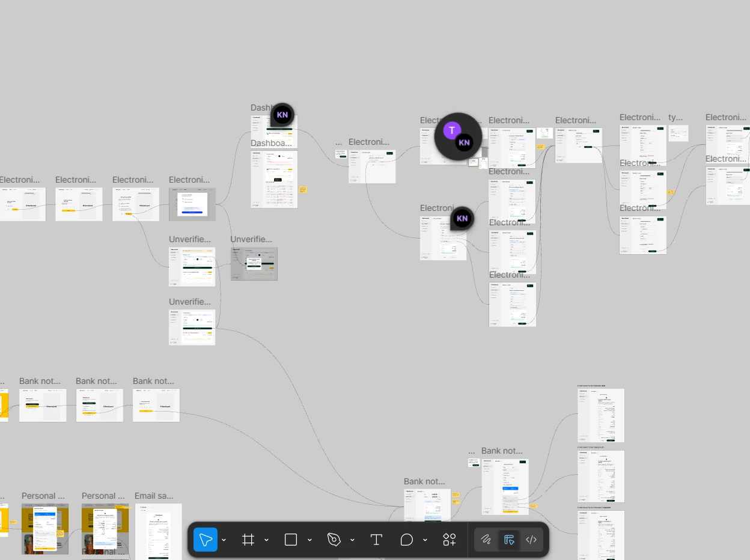
Task: Select the "Email sa..." frame label
Action: [154, 496]
